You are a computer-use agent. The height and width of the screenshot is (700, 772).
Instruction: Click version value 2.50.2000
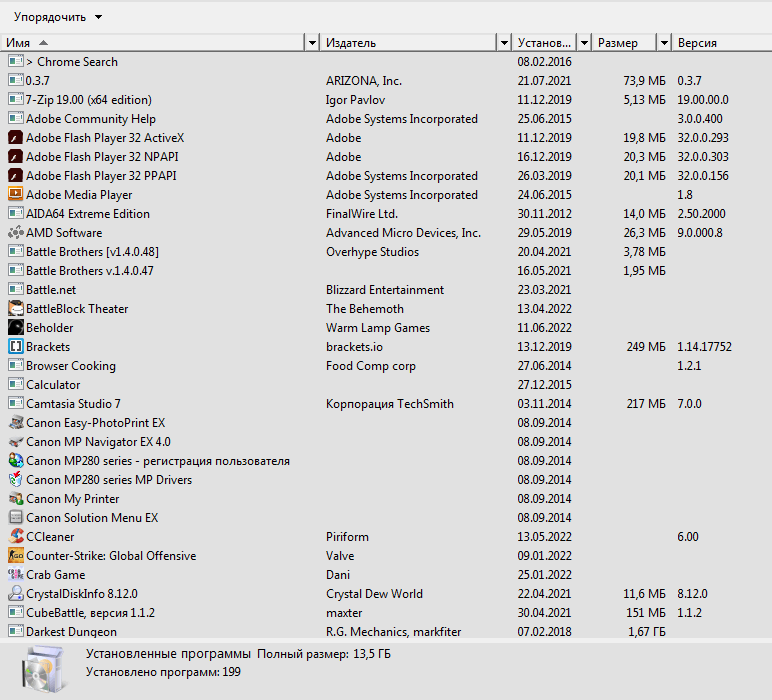(x=701, y=214)
